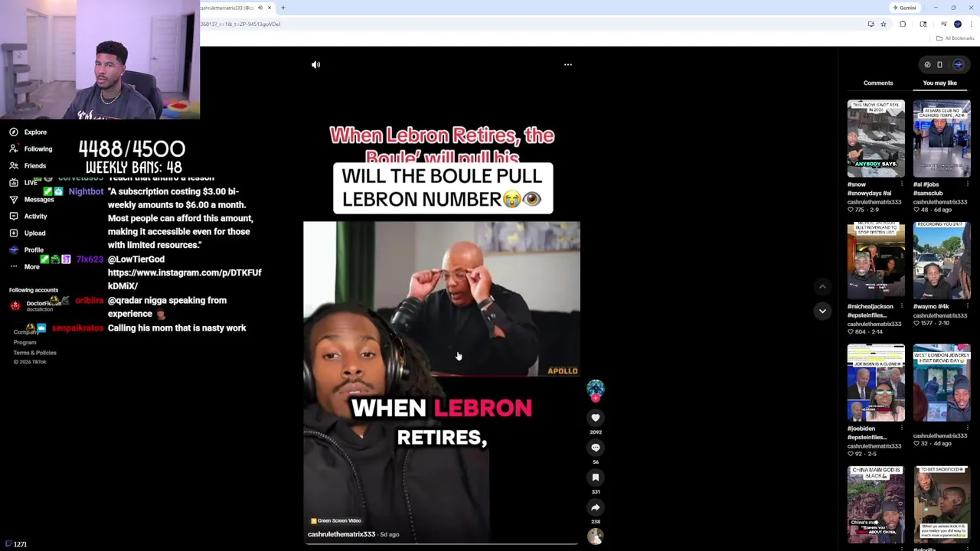
Task: Open menu for #waymo card
Action: pos(967,306)
